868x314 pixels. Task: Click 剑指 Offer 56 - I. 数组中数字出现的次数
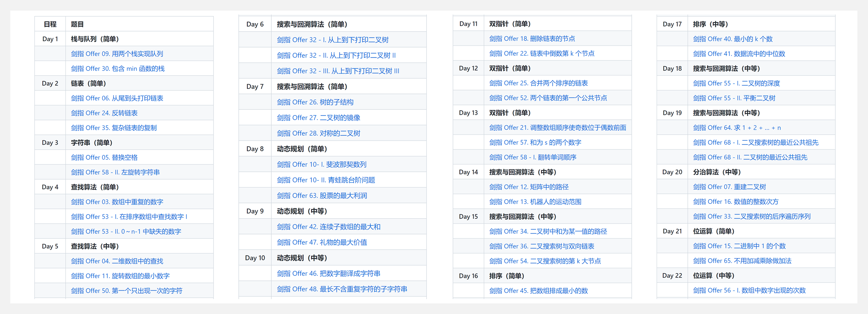coord(749,291)
